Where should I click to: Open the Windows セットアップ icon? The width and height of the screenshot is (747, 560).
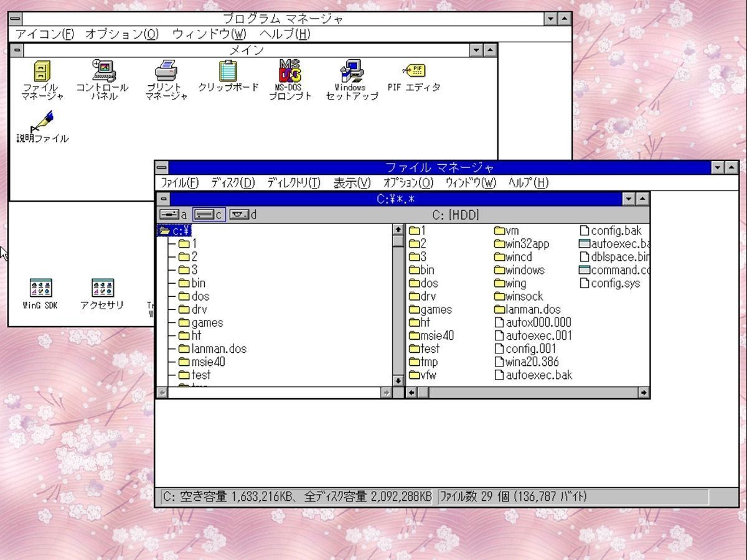[x=352, y=80]
